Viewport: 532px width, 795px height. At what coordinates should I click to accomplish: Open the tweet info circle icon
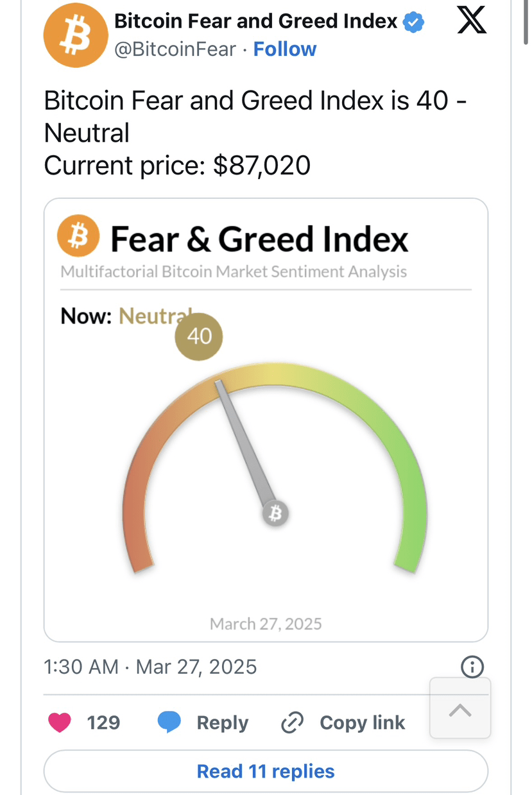pos(472,667)
